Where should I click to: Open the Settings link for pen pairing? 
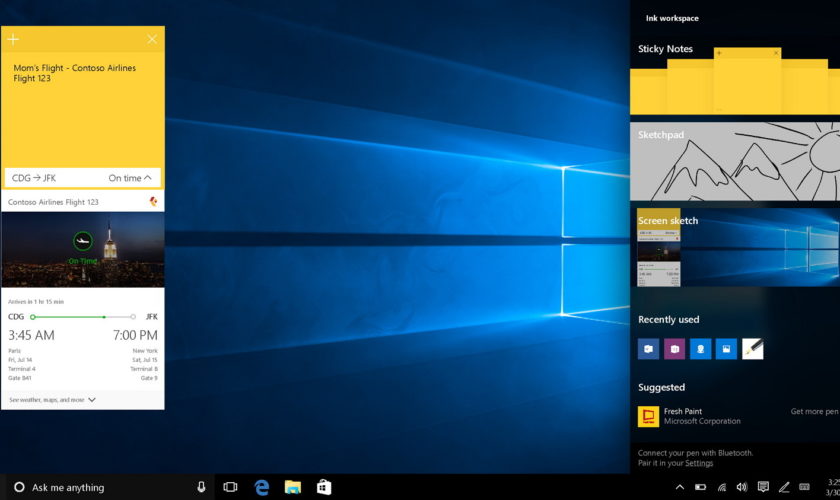(x=699, y=463)
